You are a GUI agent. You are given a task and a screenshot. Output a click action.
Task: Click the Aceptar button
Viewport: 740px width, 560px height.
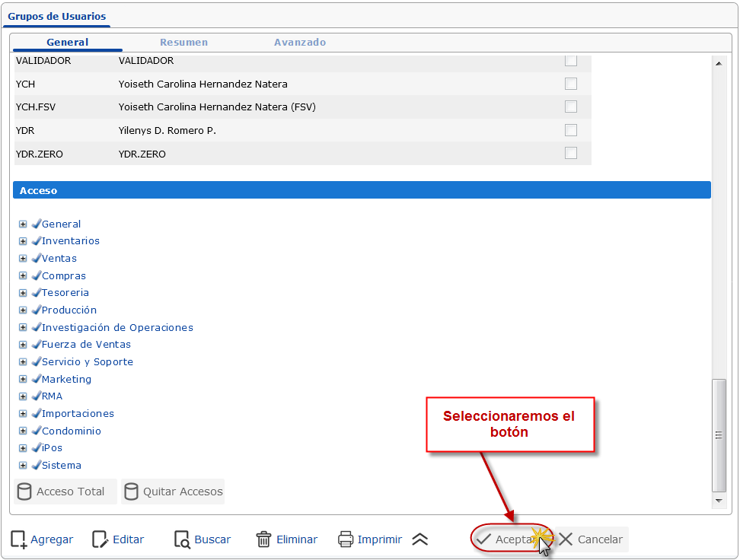pyautogui.click(x=512, y=539)
